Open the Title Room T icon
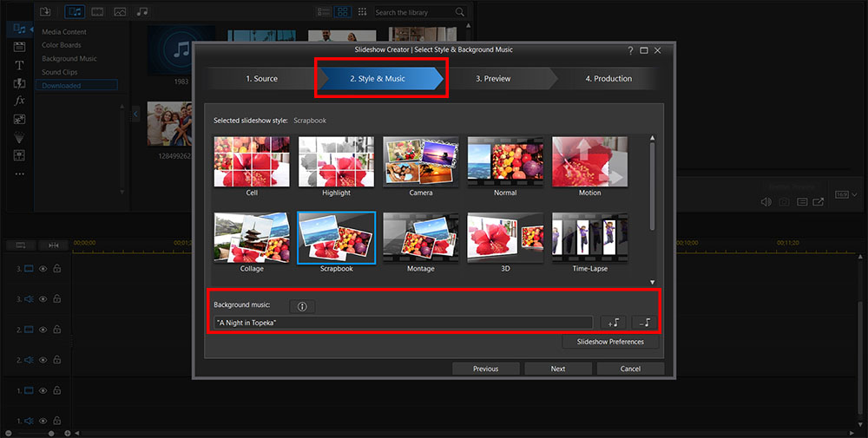This screenshot has width=868, height=438. pos(19,65)
